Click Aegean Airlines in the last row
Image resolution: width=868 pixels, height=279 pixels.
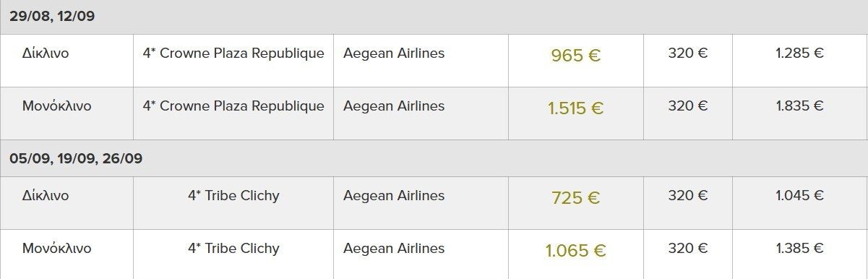(394, 249)
